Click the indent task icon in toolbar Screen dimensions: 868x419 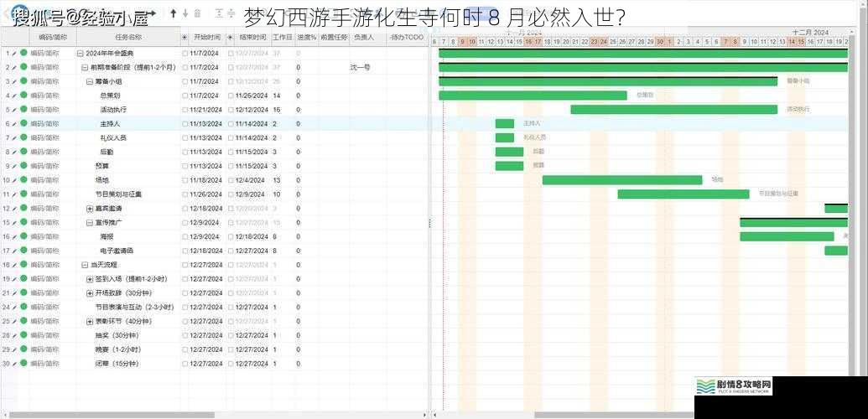click(x=231, y=13)
